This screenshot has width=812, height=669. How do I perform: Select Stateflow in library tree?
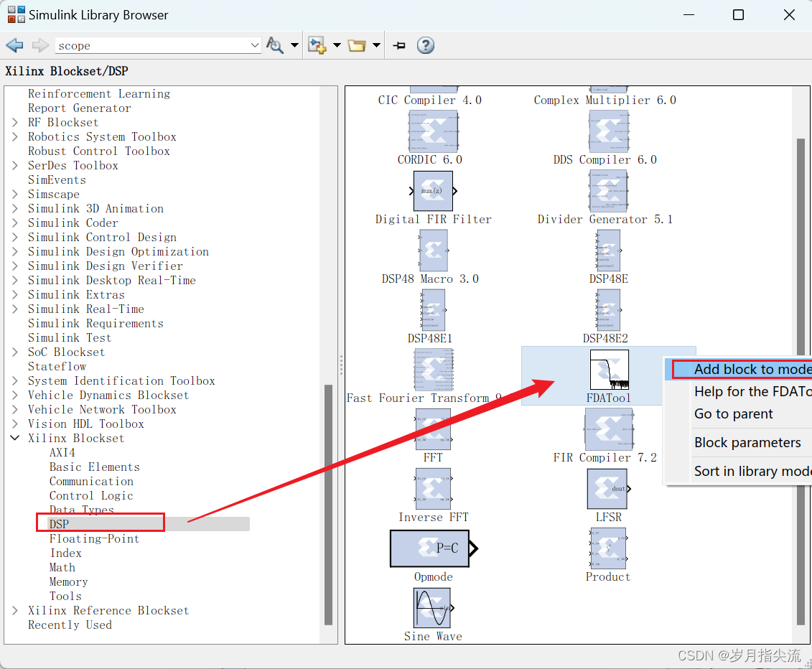(x=57, y=367)
